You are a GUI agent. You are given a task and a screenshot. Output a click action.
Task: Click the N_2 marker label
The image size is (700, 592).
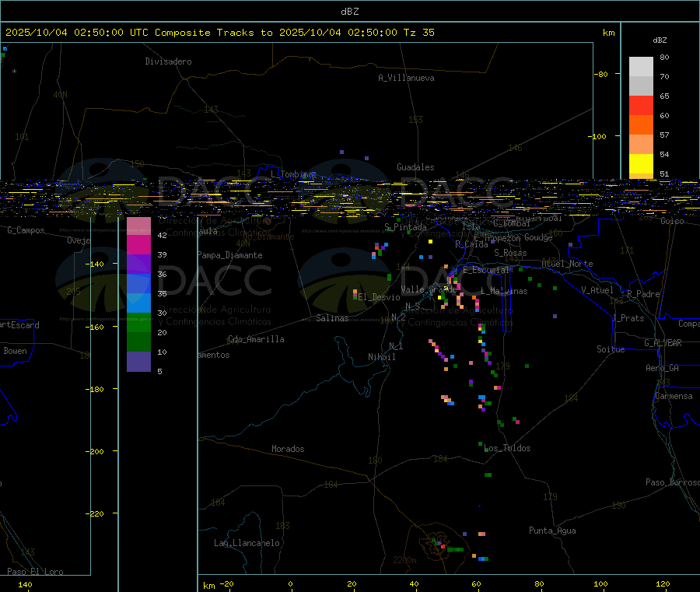click(x=398, y=317)
